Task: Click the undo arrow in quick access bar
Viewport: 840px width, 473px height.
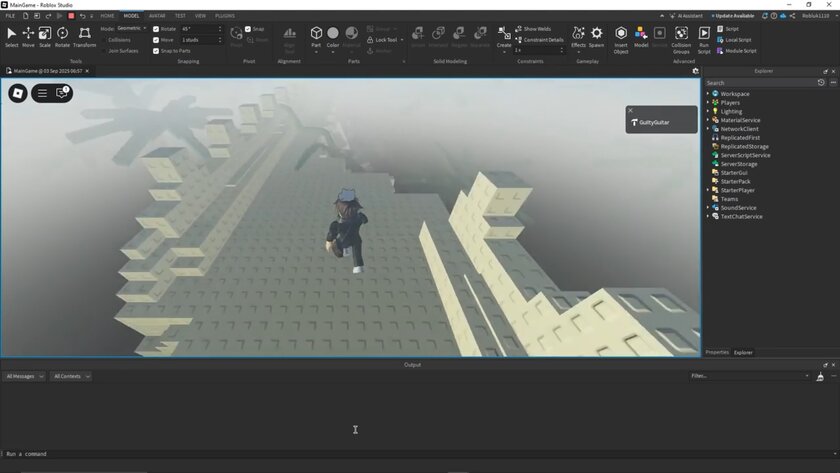Action: pos(82,16)
